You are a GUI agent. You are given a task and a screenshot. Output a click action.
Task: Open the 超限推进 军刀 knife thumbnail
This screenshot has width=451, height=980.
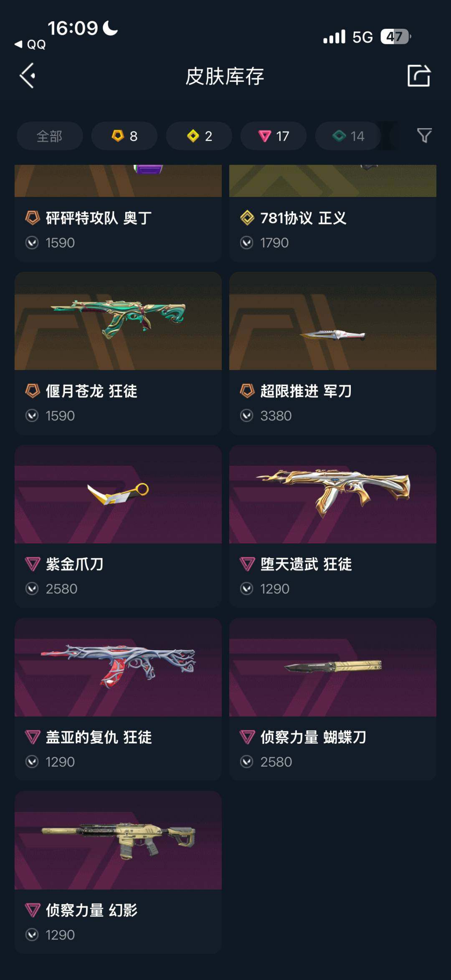[333, 321]
